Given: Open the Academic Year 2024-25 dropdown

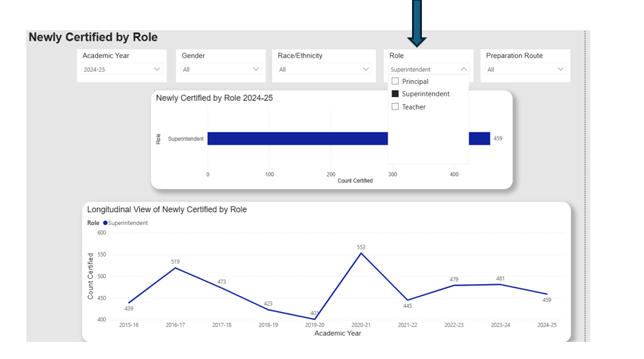Looking at the screenshot, I should click(x=122, y=69).
